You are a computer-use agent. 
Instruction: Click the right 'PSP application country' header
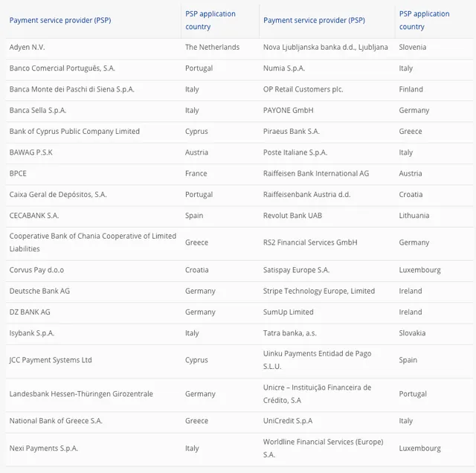[424, 20]
